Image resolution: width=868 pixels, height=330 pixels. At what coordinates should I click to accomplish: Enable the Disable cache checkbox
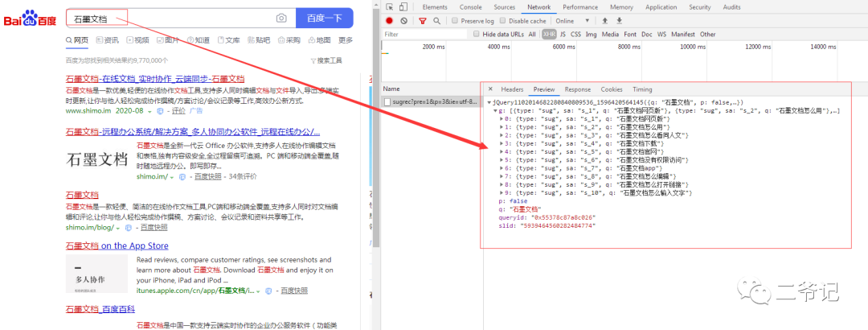[x=502, y=20]
